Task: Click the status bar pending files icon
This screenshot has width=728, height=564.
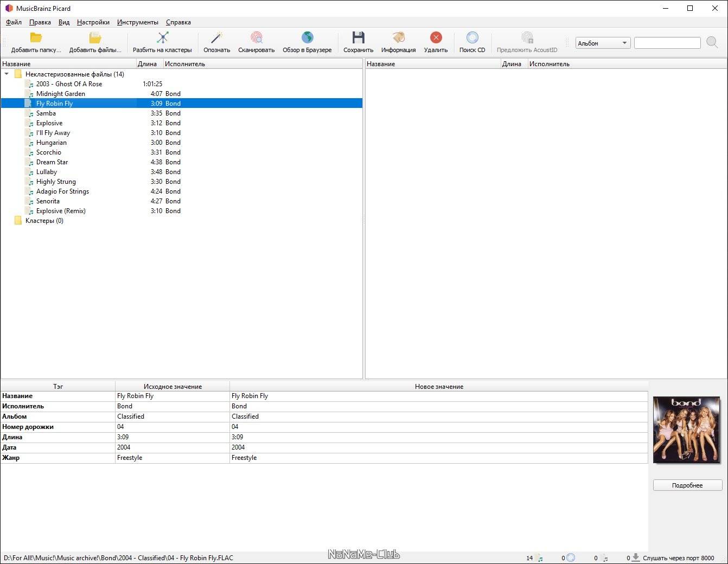Action: (x=604, y=557)
